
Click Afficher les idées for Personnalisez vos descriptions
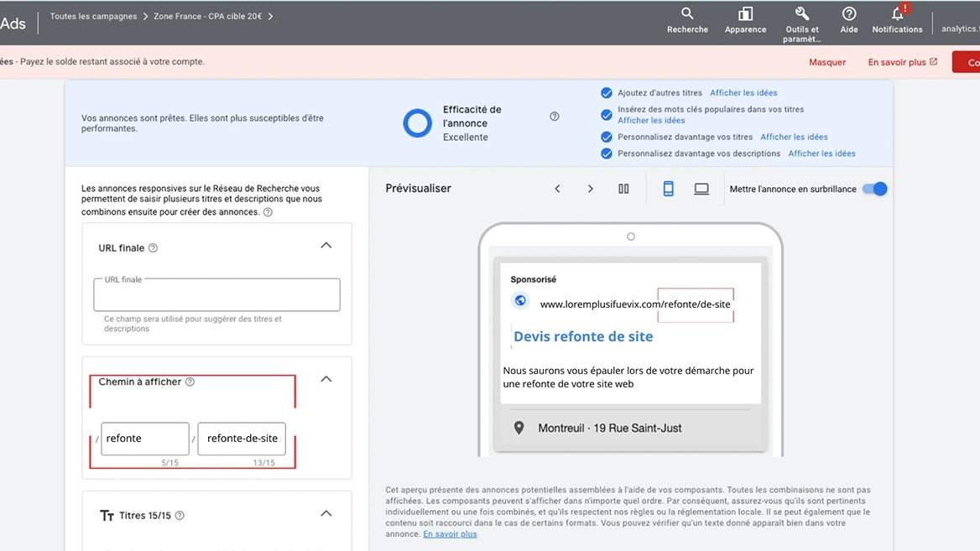821,153
